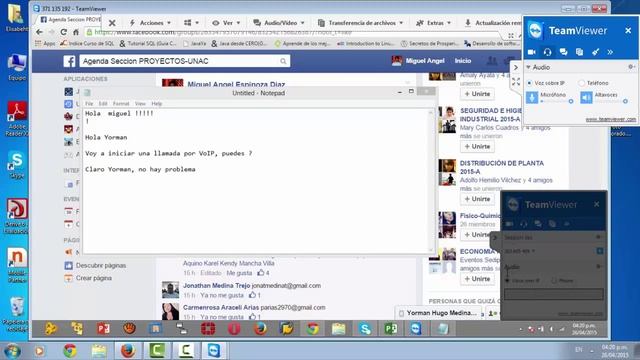This screenshot has width=640, height=360.
Task: Open the Extras dropdown menu
Action: (433, 23)
